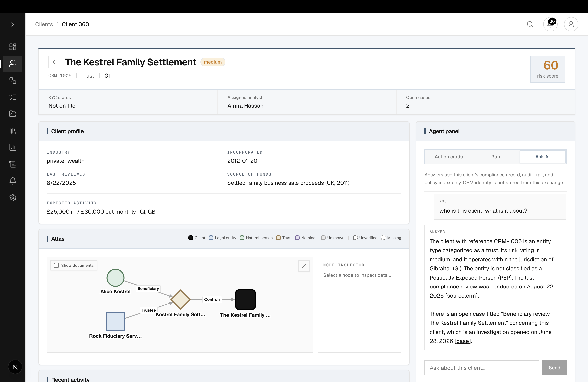This screenshot has height=382, width=588.
Task: Open the settings gear icon in sidebar
Action: (13, 198)
